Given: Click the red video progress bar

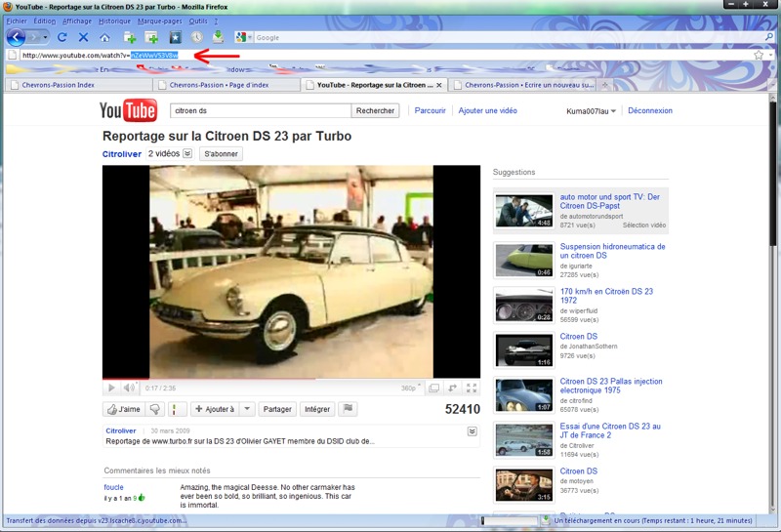Looking at the screenshot, I should (209, 379).
